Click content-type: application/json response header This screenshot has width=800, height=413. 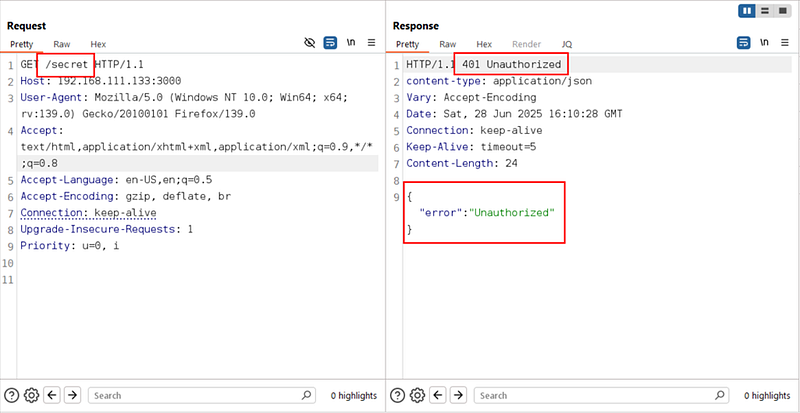pos(499,81)
